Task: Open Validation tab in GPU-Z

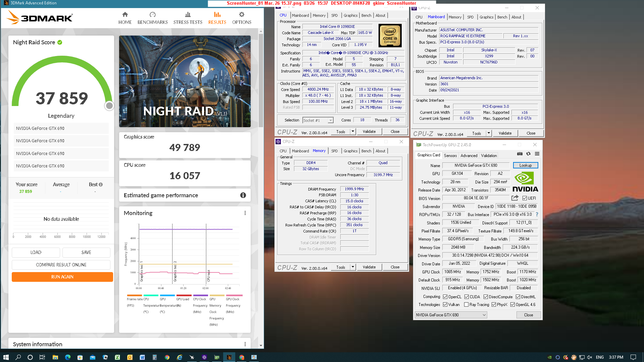Action: click(489, 155)
